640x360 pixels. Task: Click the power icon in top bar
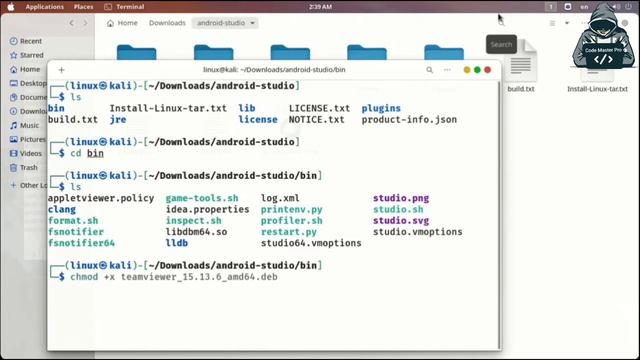[x=628, y=7]
